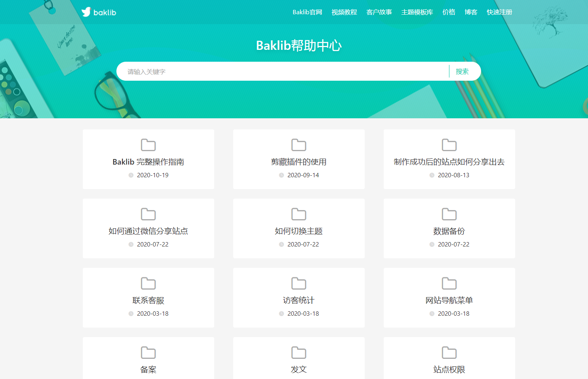Viewport: 588px width, 379px height.
Task: Click the date 2020-08-13
Action: tap(454, 175)
